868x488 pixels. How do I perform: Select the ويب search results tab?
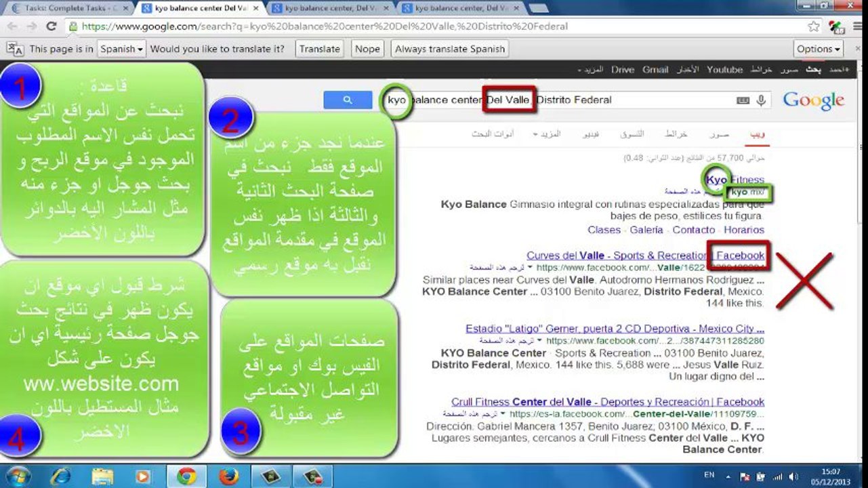tap(758, 134)
